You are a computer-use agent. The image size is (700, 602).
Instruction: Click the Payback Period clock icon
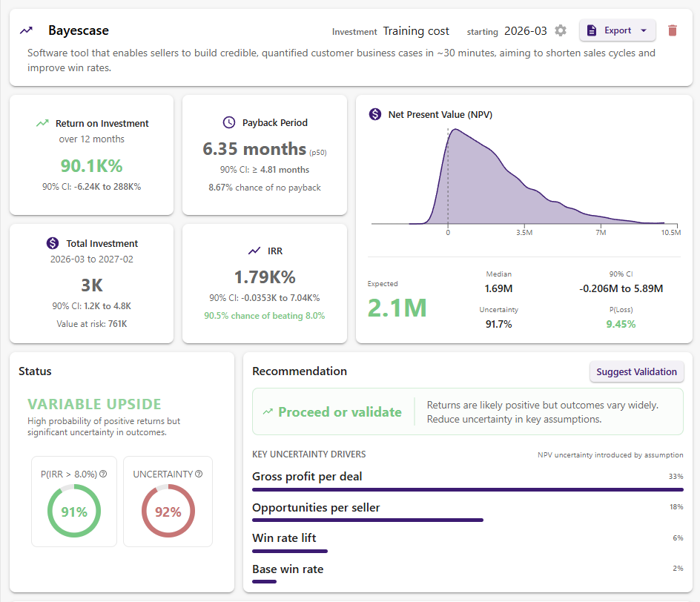(x=229, y=122)
